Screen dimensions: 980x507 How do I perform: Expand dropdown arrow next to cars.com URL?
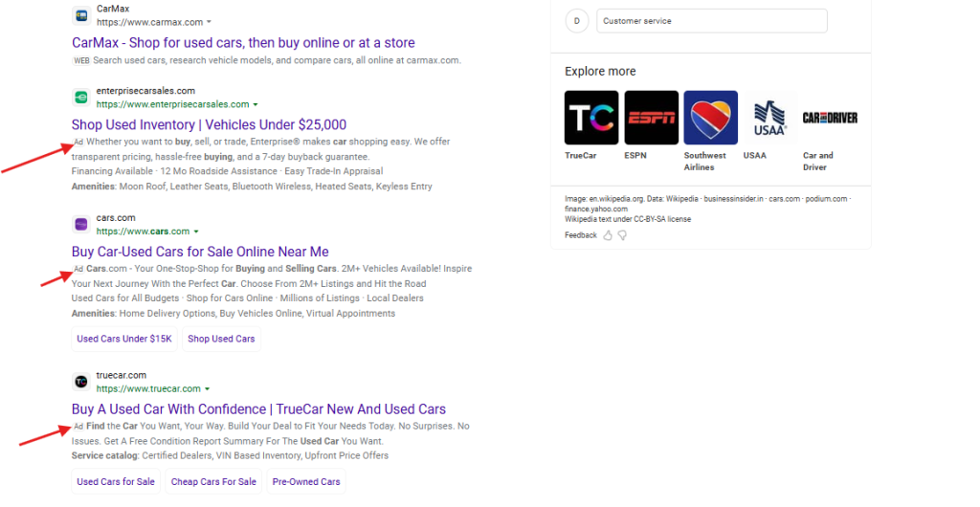(196, 231)
